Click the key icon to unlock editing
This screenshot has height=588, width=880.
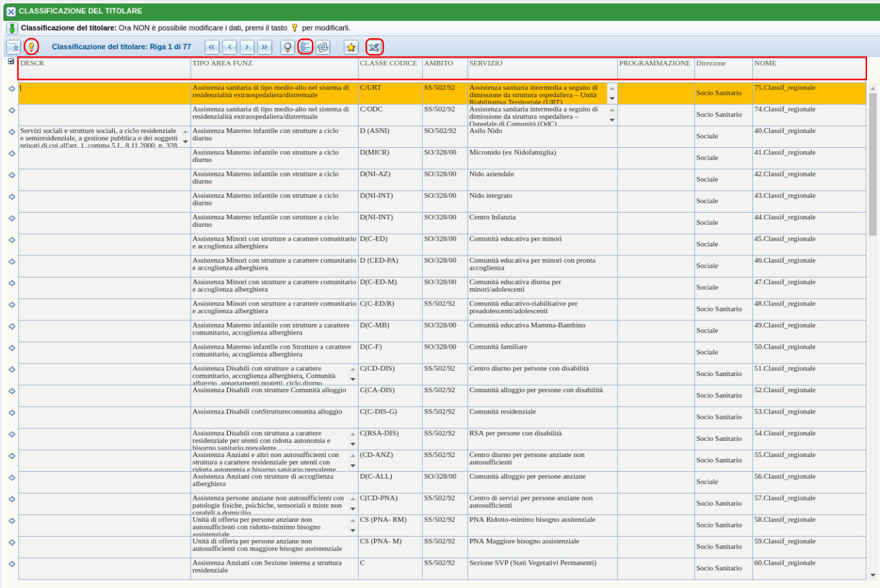coord(30,47)
